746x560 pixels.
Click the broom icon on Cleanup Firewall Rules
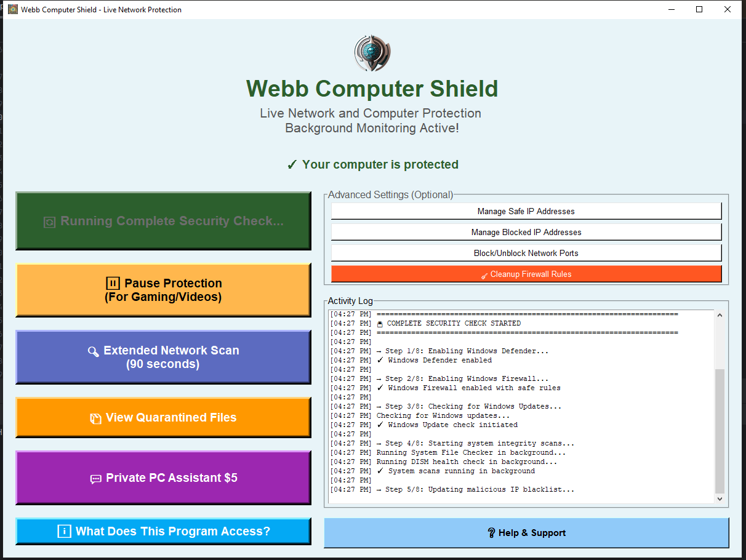tap(484, 274)
